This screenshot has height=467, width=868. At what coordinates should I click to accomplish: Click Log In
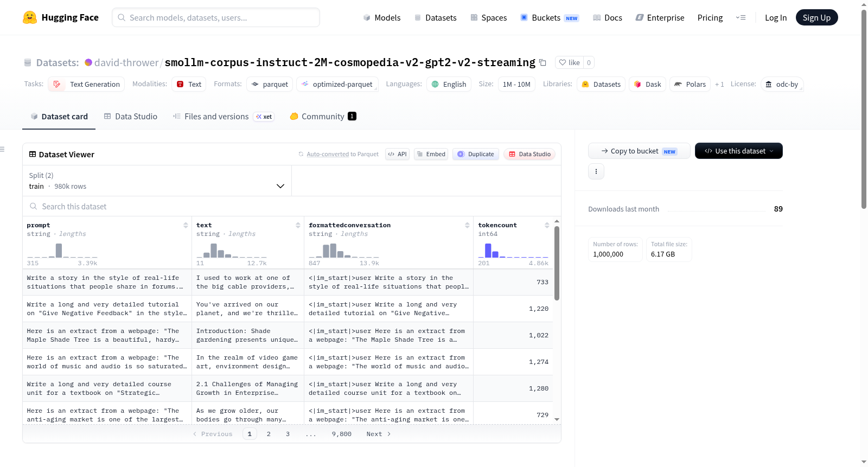776,17
